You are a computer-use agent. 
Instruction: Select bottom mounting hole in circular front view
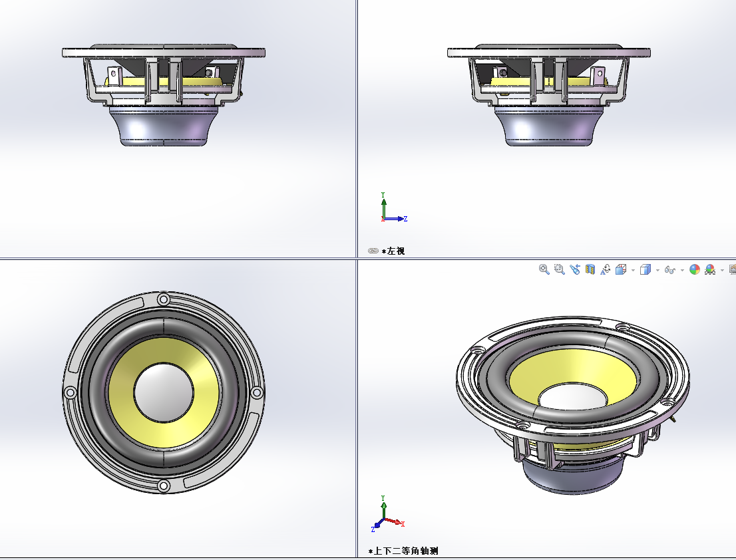coord(163,486)
